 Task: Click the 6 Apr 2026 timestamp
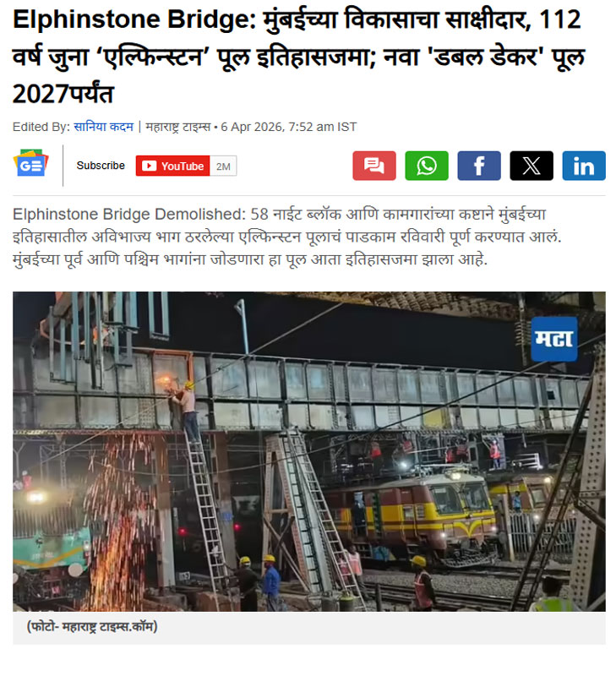click(289, 127)
